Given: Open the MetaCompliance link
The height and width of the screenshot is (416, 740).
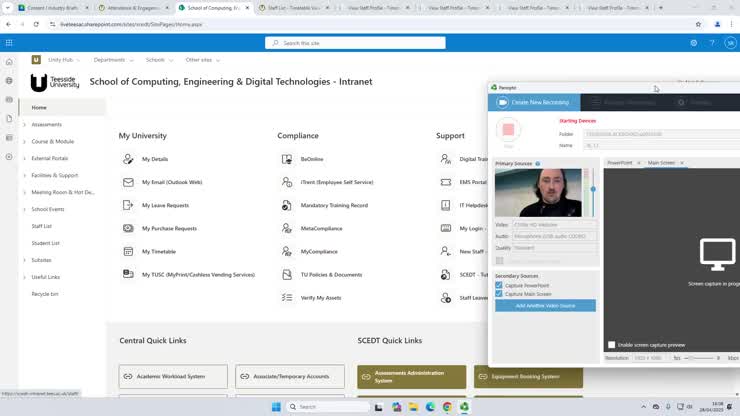Looking at the screenshot, I should click(321, 229).
